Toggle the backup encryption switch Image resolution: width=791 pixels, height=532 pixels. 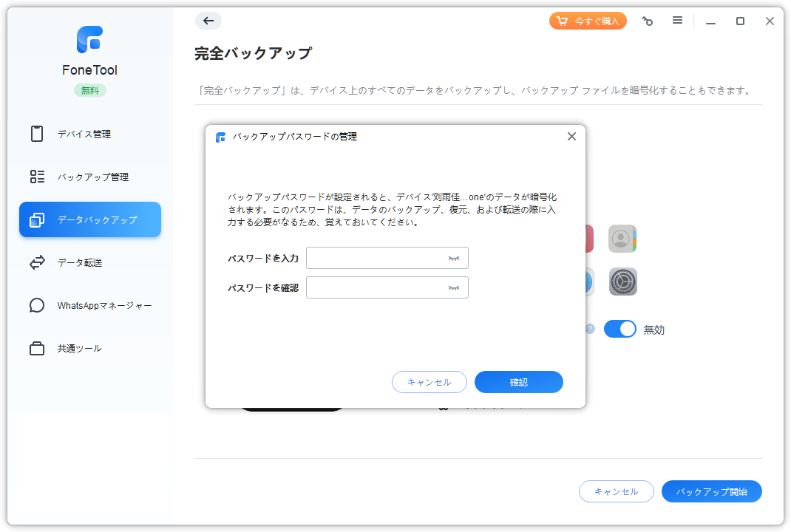pos(619,330)
